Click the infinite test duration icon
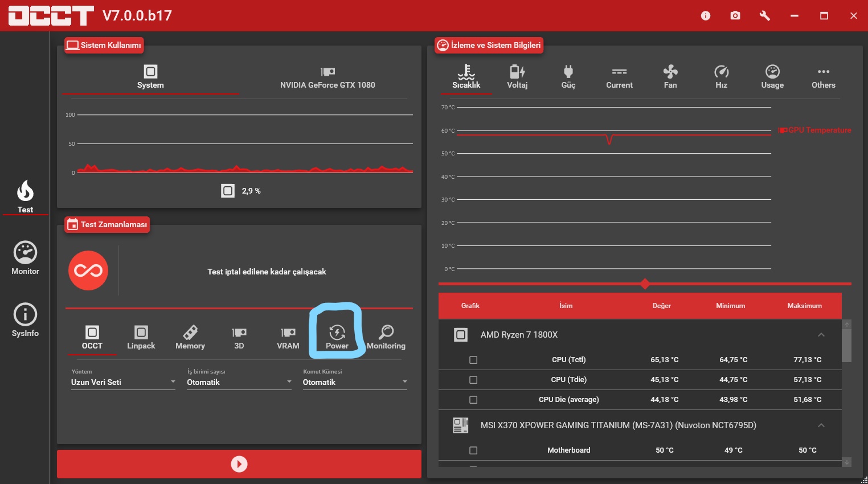The height and width of the screenshot is (484, 868). 88,270
